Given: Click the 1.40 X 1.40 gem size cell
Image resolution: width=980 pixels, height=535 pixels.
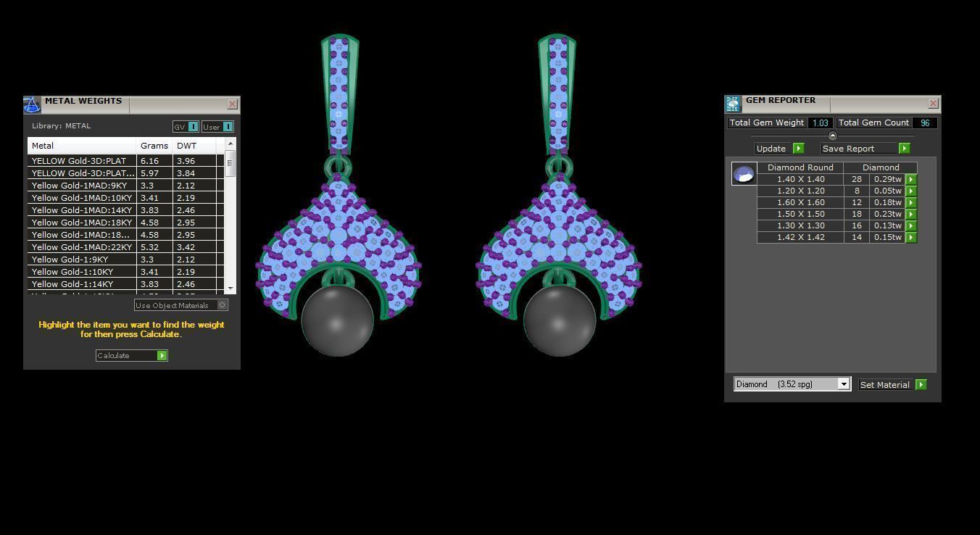Looking at the screenshot, I should pyautogui.click(x=800, y=179).
